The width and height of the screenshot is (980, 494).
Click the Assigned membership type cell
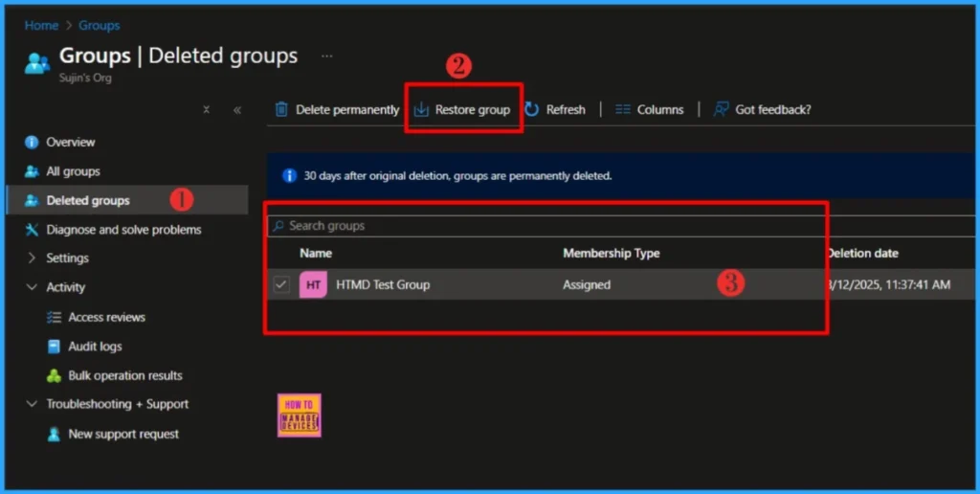(x=587, y=284)
